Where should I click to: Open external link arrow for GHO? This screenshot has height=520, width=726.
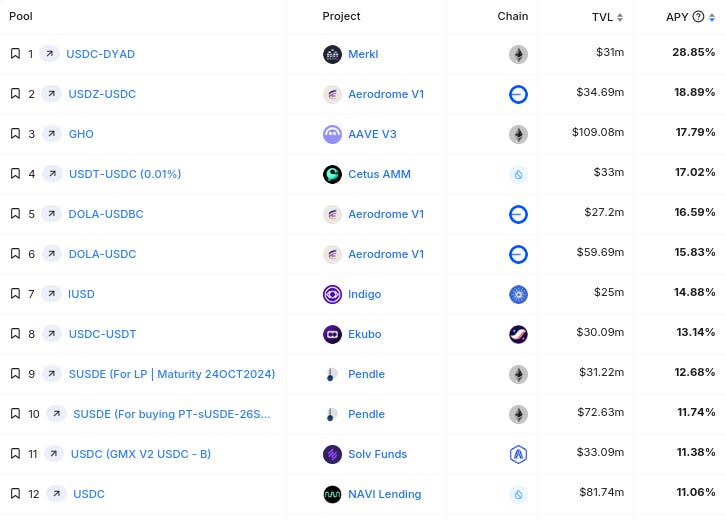[52, 134]
